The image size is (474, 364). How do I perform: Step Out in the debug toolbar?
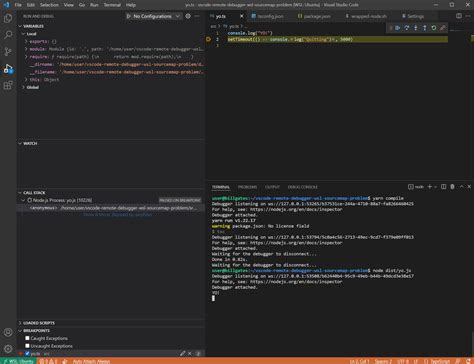click(x=425, y=28)
